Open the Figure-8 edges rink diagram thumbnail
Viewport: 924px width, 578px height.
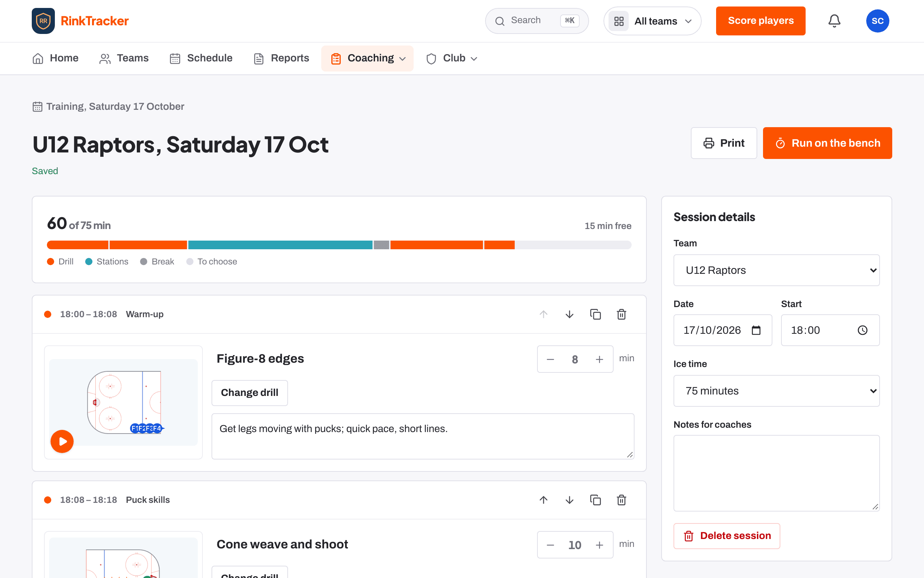click(123, 402)
